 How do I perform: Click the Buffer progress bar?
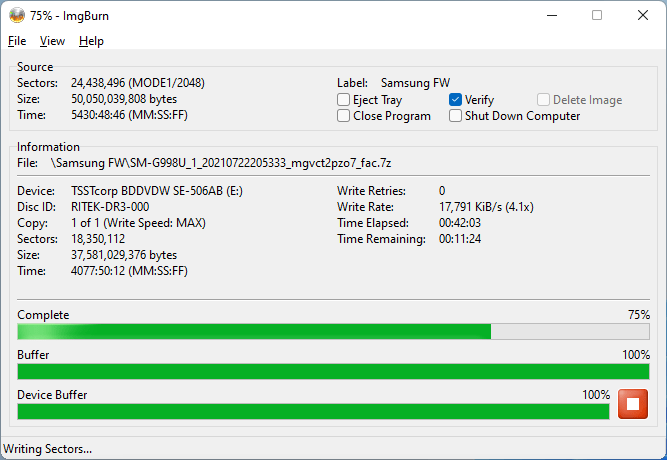coord(333,372)
